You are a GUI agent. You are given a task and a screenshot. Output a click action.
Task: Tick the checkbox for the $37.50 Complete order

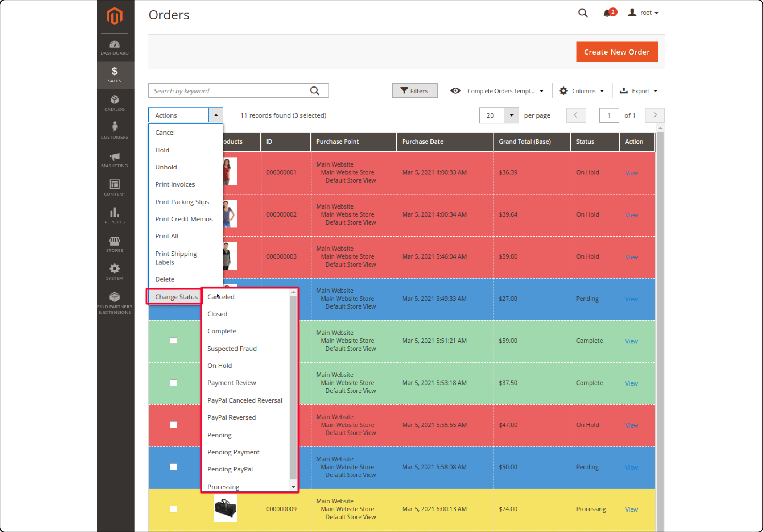pos(174,383)
